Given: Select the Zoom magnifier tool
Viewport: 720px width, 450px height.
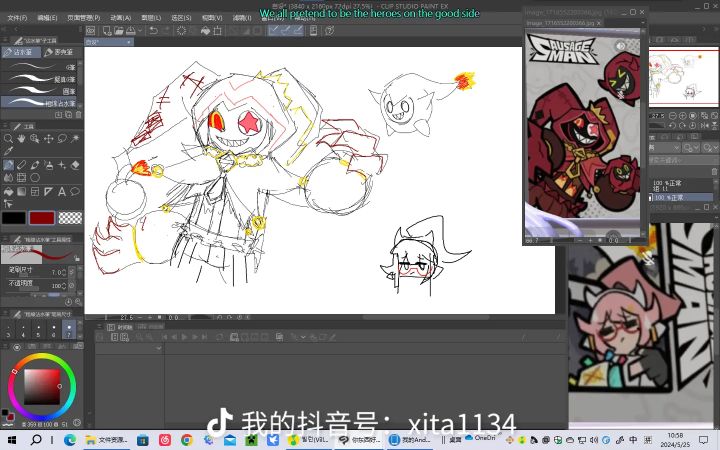Looking at the screenshot, I should click(8, 138).
